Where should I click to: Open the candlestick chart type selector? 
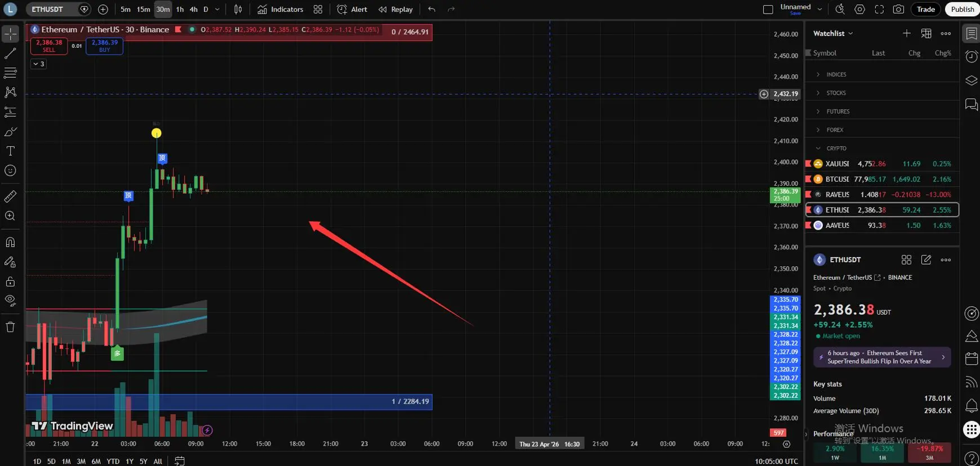coord(238,10)
